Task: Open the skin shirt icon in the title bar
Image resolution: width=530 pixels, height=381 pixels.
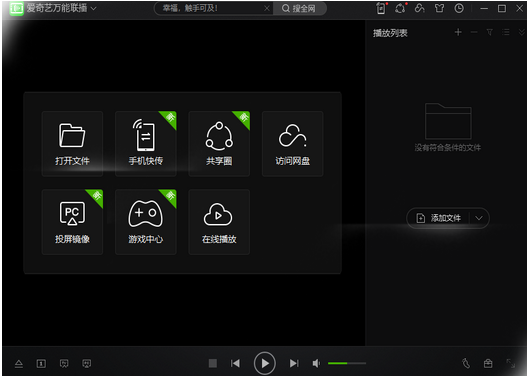Action: [x=439, y=8]
